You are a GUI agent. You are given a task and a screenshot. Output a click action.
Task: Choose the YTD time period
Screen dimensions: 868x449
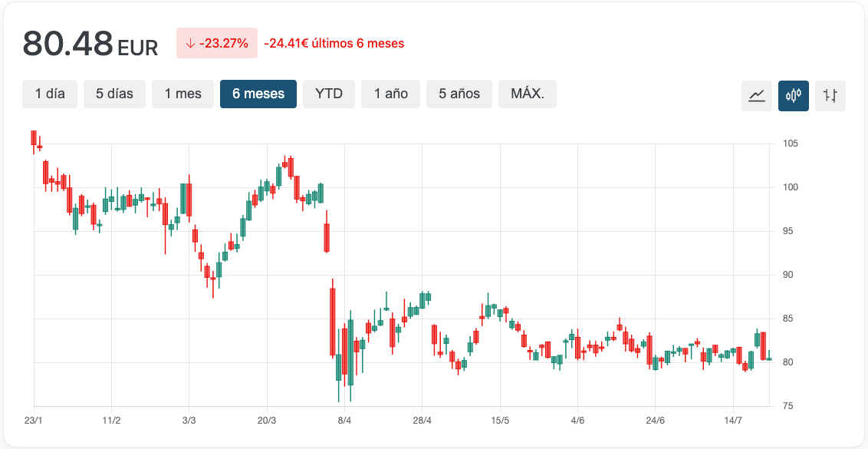coord(329,94)
